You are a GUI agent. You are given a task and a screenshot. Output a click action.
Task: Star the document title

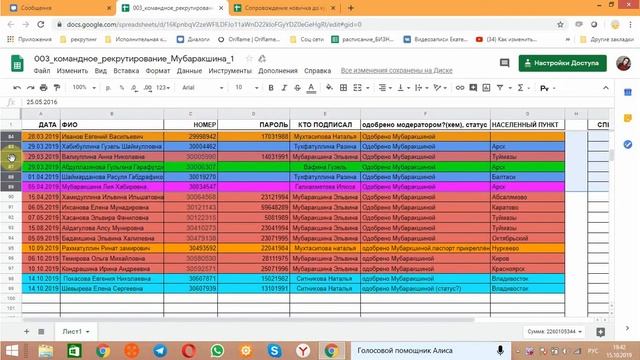click(249, 59)
